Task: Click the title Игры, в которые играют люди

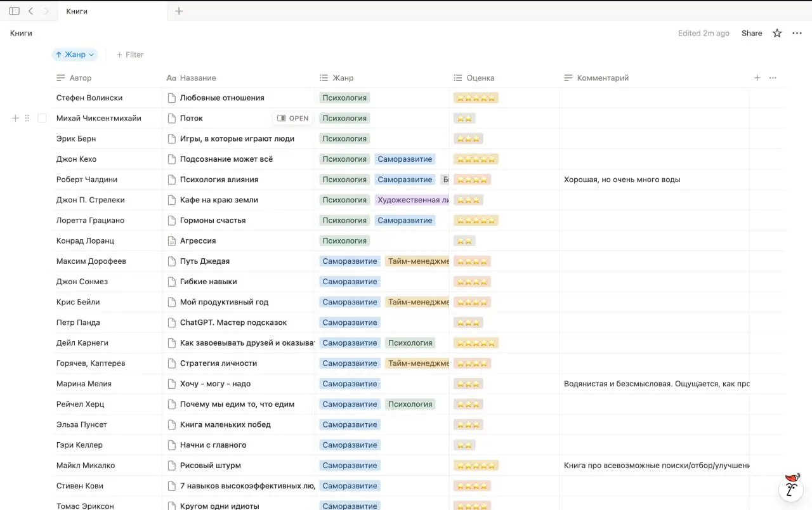Action: pyautogui.click(x=237, y=139)
